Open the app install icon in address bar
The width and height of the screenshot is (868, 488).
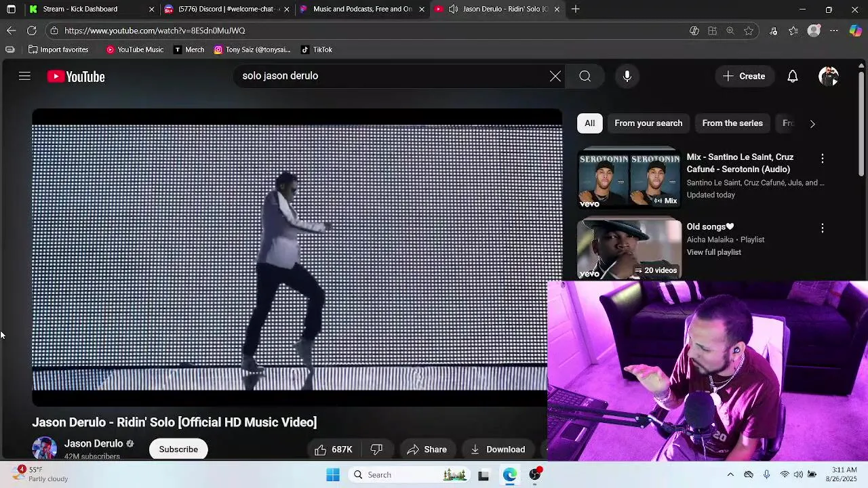712,30
